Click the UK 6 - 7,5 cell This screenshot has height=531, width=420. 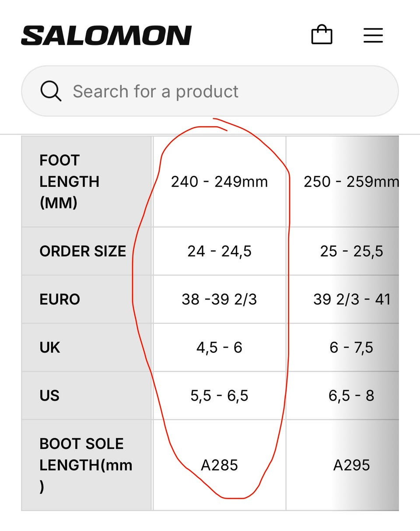coord(343,347)
